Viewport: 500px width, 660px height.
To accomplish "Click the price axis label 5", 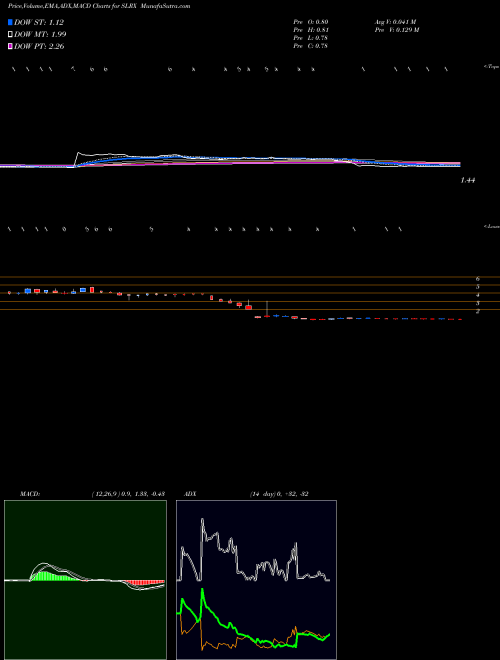I will [478, 287].
